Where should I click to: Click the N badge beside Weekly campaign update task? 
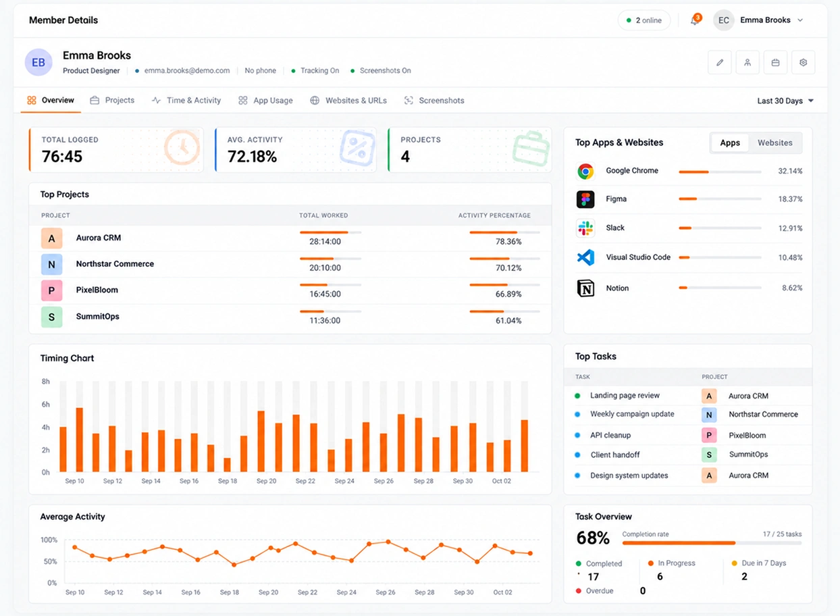709,415
